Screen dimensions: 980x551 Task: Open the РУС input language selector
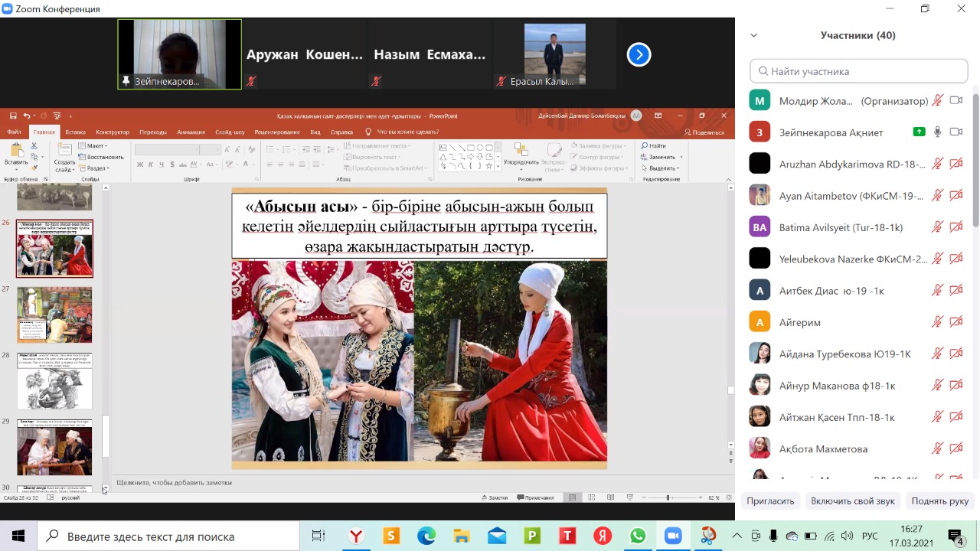pyautogui.click(x=870, y=536)
